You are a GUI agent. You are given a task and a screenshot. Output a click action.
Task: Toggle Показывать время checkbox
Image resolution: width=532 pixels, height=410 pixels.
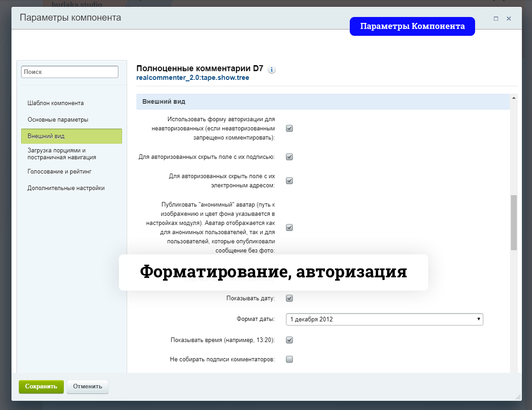click(x=289, y=340)
